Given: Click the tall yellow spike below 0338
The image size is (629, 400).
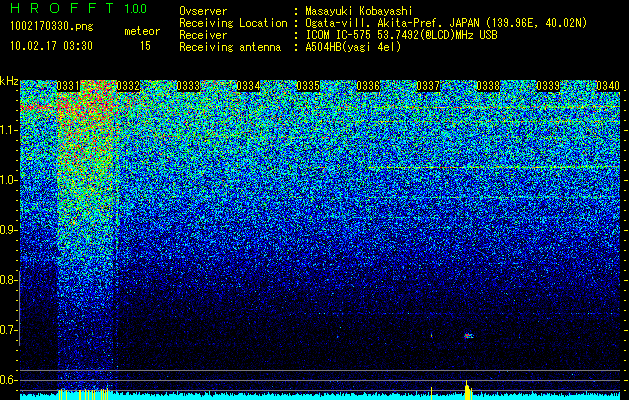Looking at the screenshot, I should tap(467, 390).
